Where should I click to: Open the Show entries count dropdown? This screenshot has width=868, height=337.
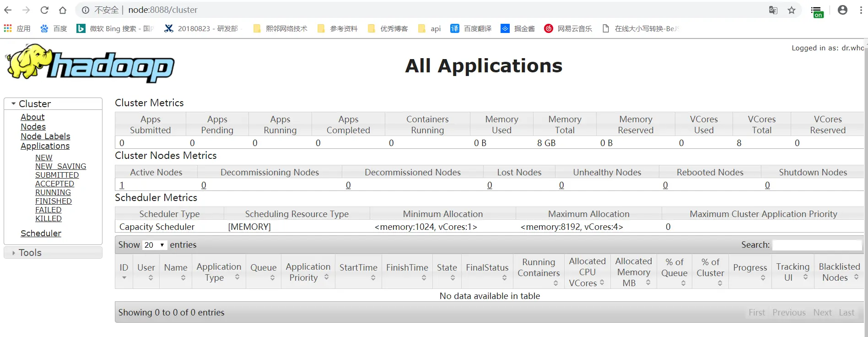[x=155, y=245]
